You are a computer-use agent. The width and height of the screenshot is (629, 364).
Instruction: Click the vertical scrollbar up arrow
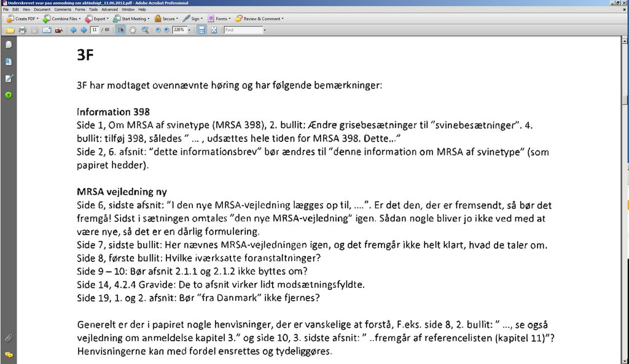[x=625, y=41]
